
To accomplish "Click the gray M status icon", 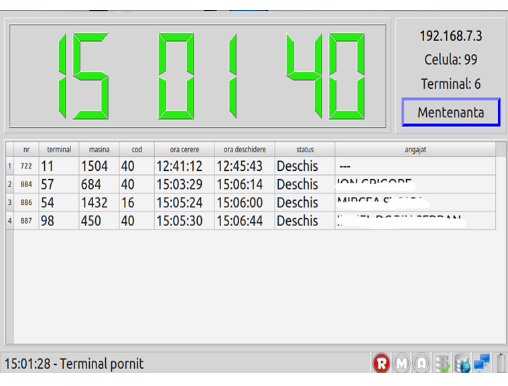I will [x=402, y=363].
